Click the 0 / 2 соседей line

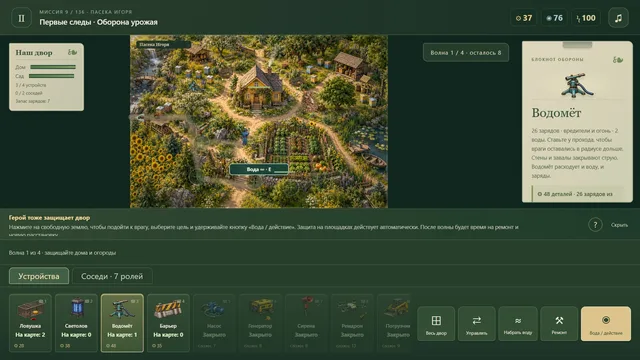click(x=29, y=93)
